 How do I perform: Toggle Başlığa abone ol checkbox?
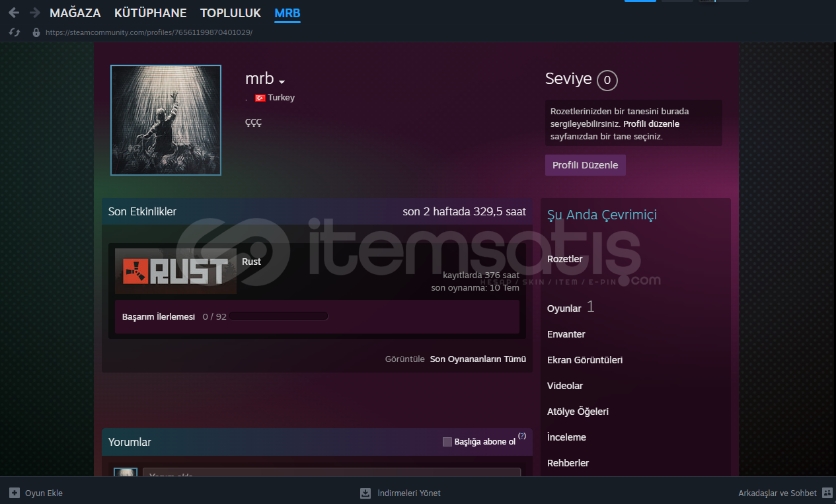tap(447, 442)
